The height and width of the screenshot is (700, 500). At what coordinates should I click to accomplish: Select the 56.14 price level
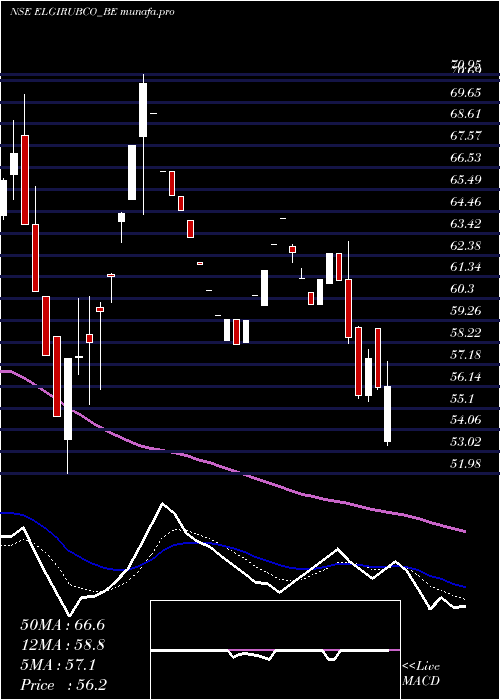466,377
